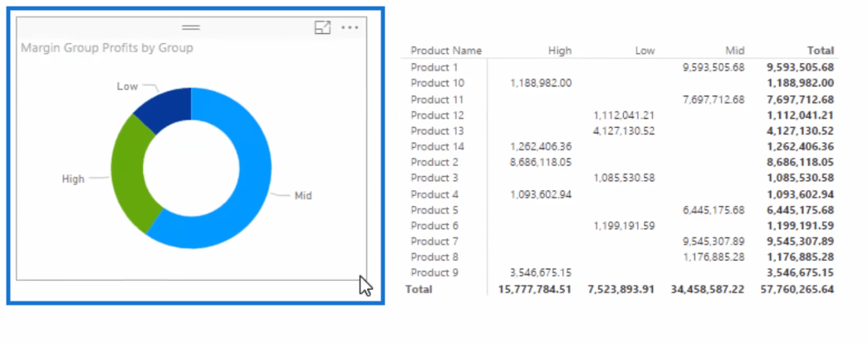Sort by Low column header

pyautogui.click(x=645, y=51)
